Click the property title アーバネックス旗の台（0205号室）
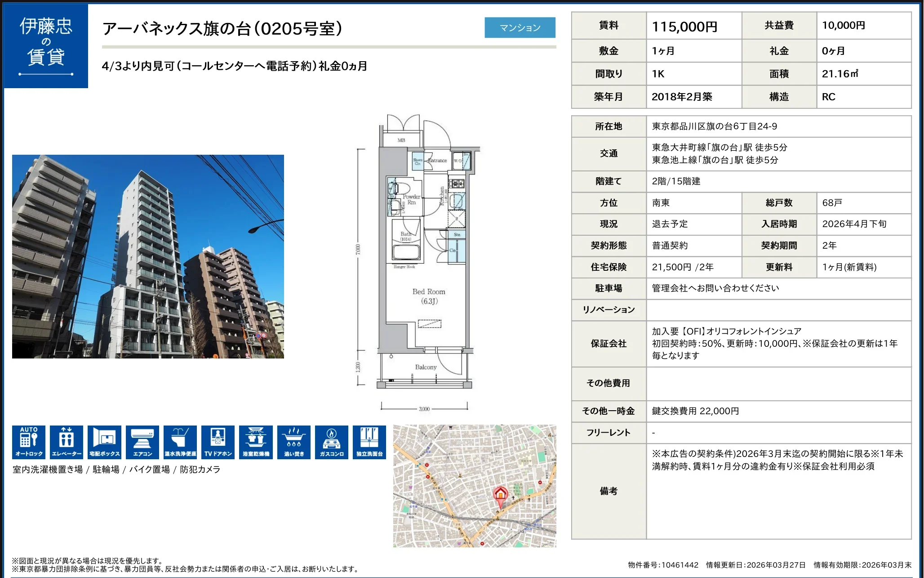This screenshot has height=578, width=924. point(222,28)
